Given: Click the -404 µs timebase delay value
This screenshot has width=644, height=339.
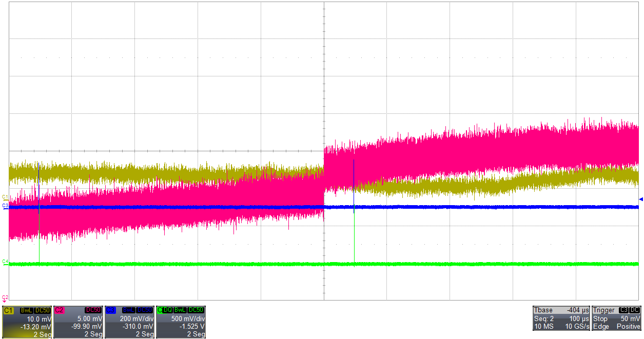Looking at the screenshot, I should pos(578,310).
